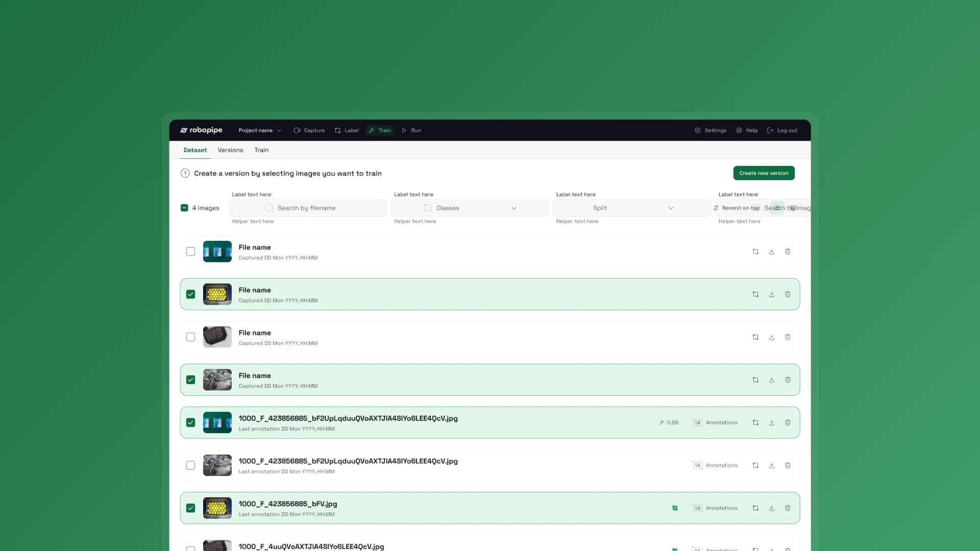Uncheck the File name row with yellow balls

(190, 294)
